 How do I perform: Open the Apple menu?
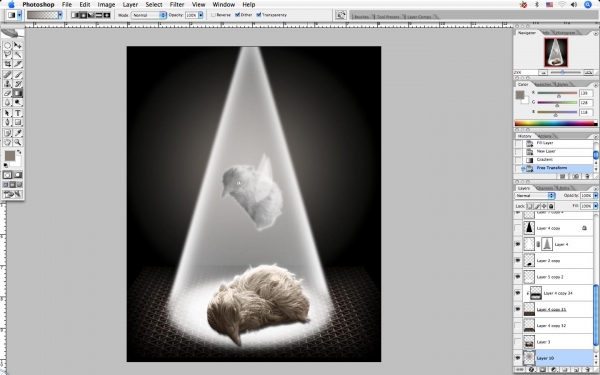[x=11, y=5]
